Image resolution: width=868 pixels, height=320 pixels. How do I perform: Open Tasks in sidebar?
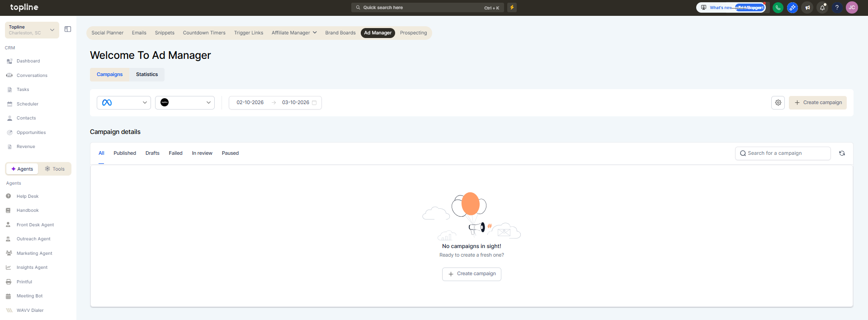tap(23, 90)
